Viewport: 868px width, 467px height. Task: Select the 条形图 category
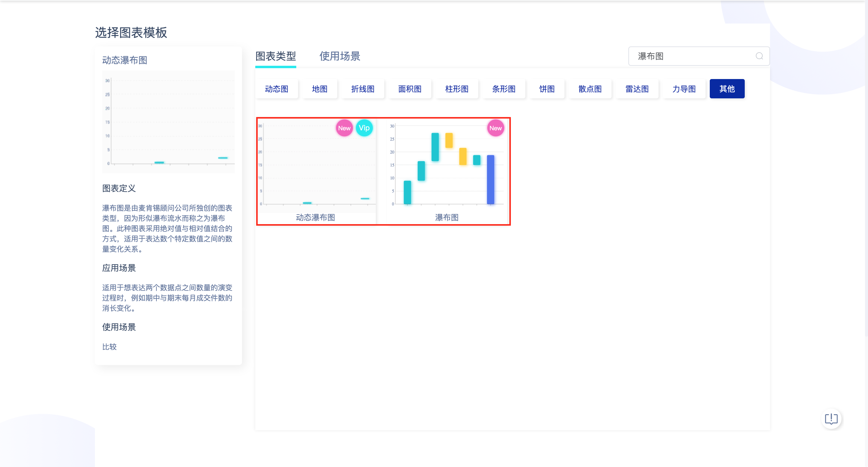tap(504, 89)
